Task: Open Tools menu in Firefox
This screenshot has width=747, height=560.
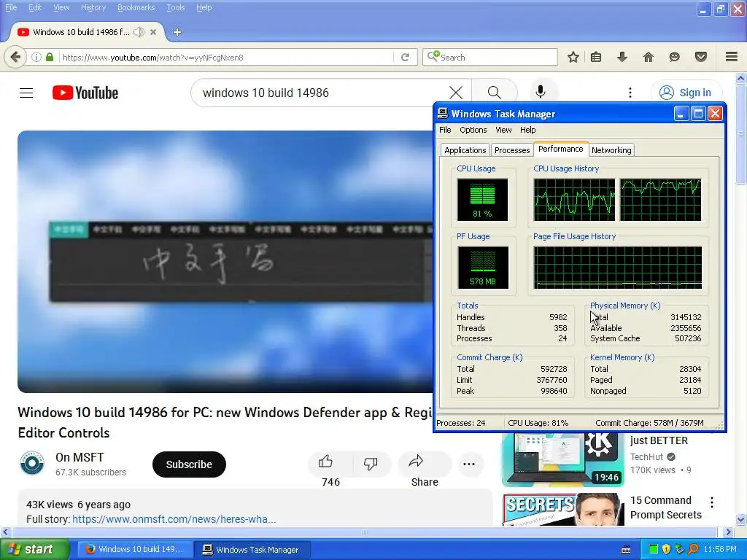Action: pos(175,7)
